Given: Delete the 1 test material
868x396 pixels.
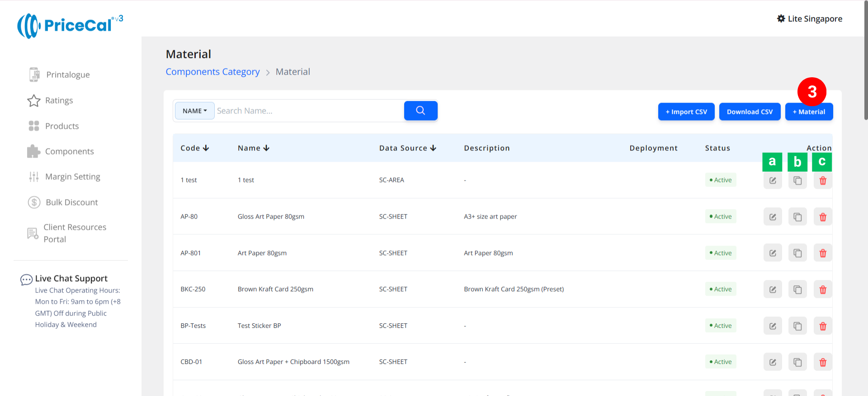Looking at the screenshot, I should pos(822,181).
